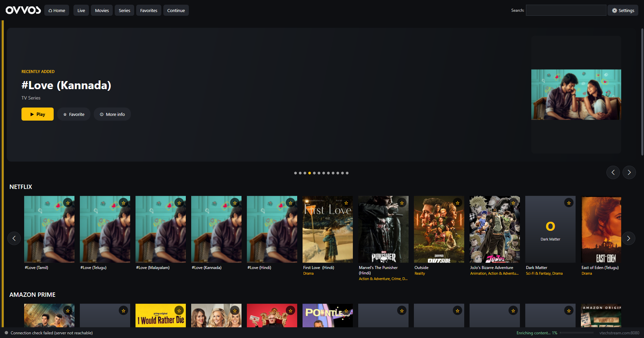Favorite star on JoJo's Bizarre Adventure poster

click(x=513, y=203)
